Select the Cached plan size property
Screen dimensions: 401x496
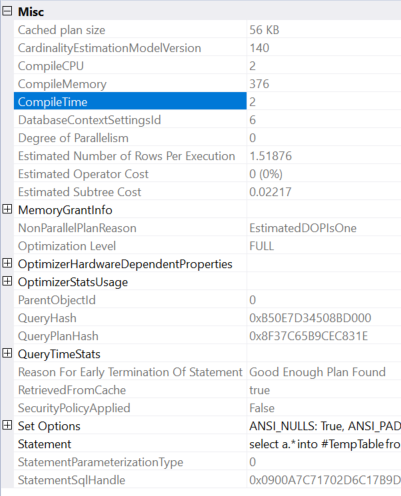click(130, 30)
